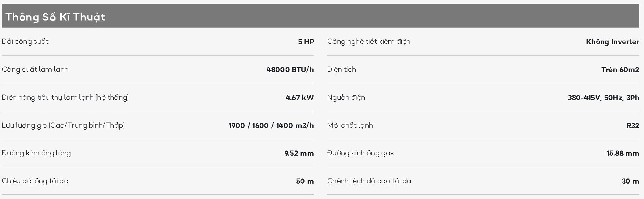Select the "48000 BTU/h" value
Screen dimensions: 644x199
coord(290,70)
